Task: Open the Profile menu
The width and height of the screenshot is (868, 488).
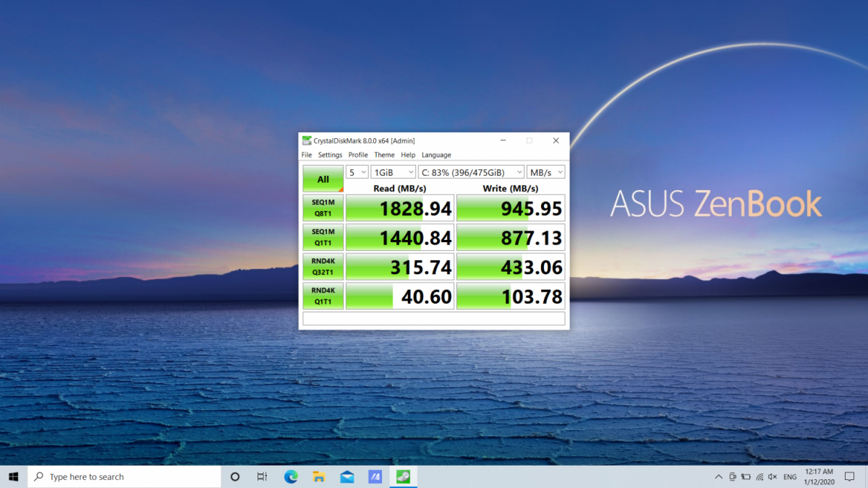Action: 358,155
